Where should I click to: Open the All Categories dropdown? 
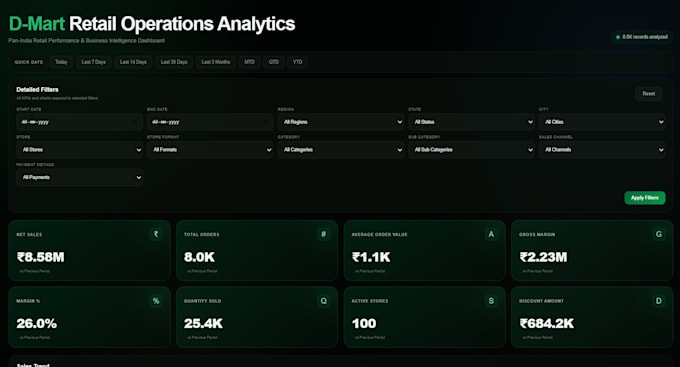pyautogui.click(x=341, y=150)
